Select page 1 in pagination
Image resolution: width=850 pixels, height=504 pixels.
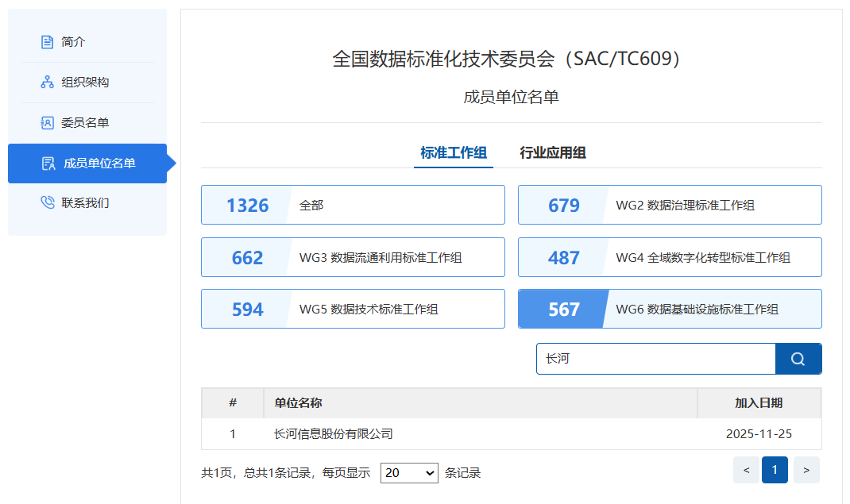pyautogui.click(x=775, y=470)
